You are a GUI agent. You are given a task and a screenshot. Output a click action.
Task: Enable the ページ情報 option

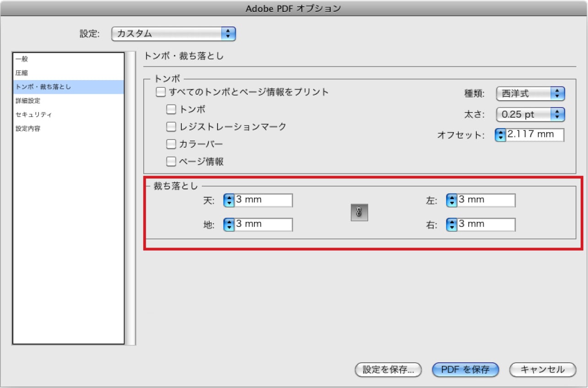coord(171,161)
